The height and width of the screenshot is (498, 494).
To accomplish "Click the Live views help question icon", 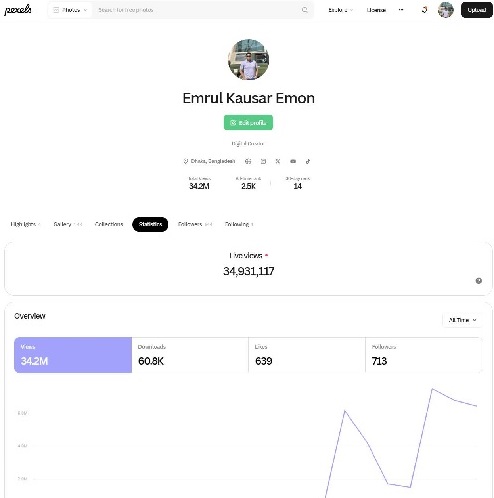I will [x=478, y=281].
